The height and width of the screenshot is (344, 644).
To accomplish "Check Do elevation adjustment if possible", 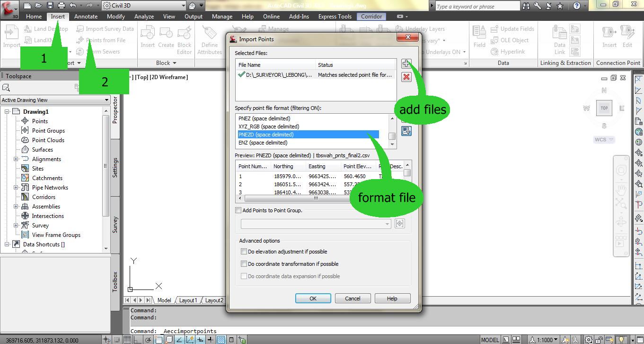I will 244,252.
